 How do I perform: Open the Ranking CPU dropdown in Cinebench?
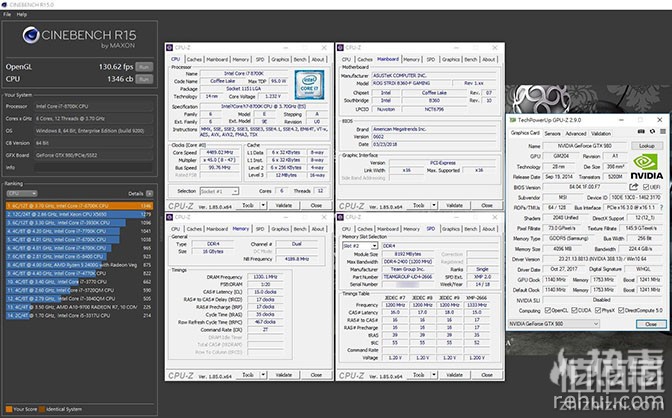[x=22, y=193]
